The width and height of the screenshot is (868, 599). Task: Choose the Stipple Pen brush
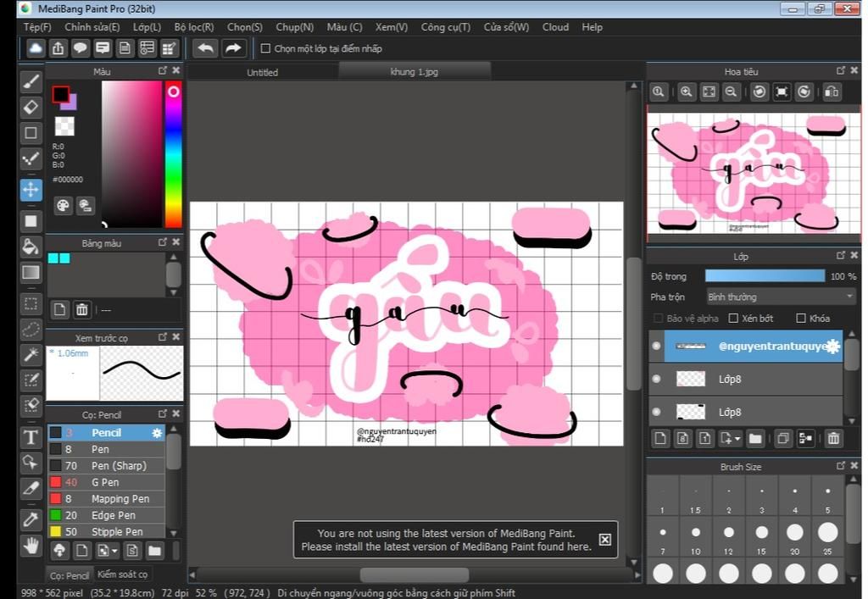[106, 531]
